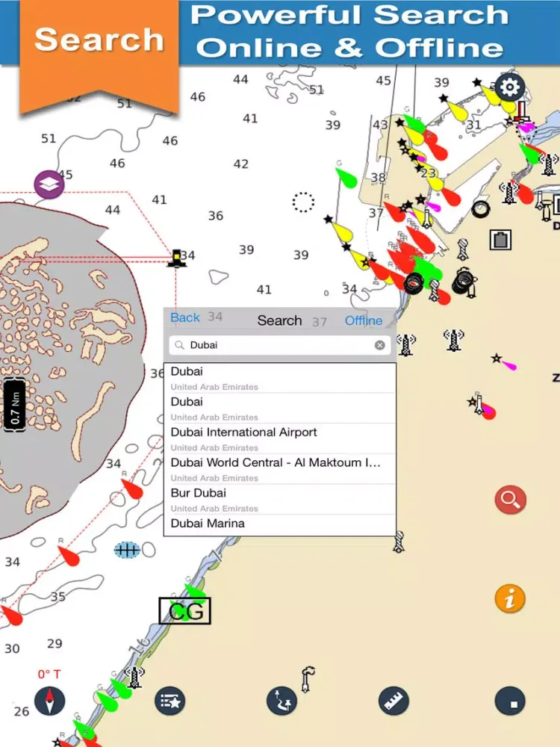Image resolution: width=560 pixels, height=747 pixels.
Task: Tap the compass north indicator
Action: (49, 701)
